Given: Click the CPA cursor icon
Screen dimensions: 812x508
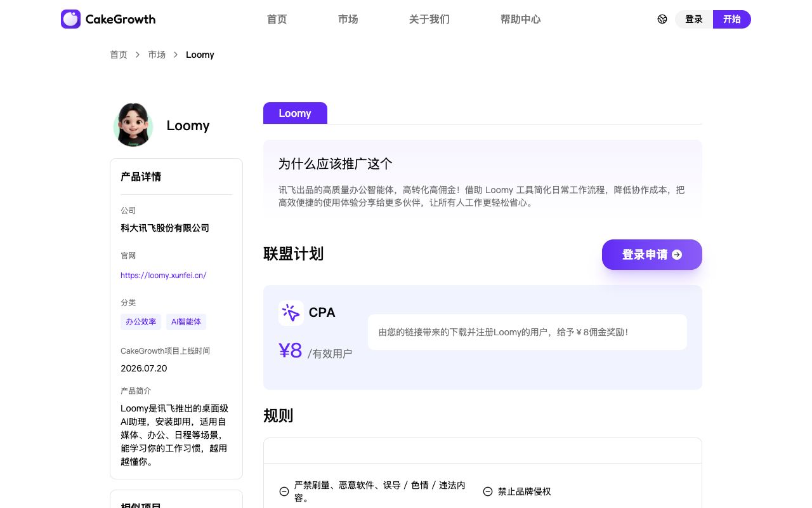Looking at the screenshot, I should (291, 313).
